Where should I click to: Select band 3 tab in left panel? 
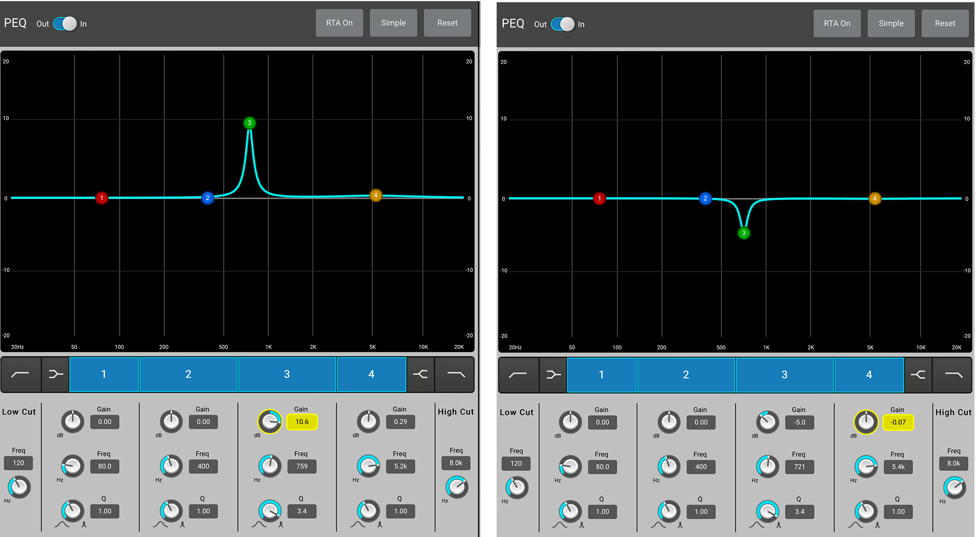pos(287,375)
